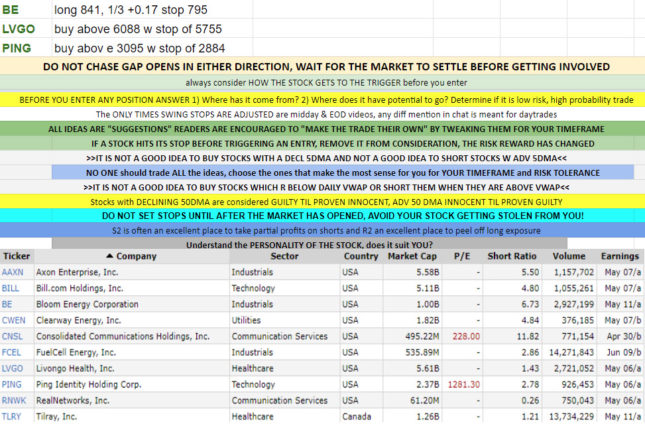Select Axon Enterprise, Inc. company cell
The width and height of the screenshot is (645, 424).
(x=132, y=272)
